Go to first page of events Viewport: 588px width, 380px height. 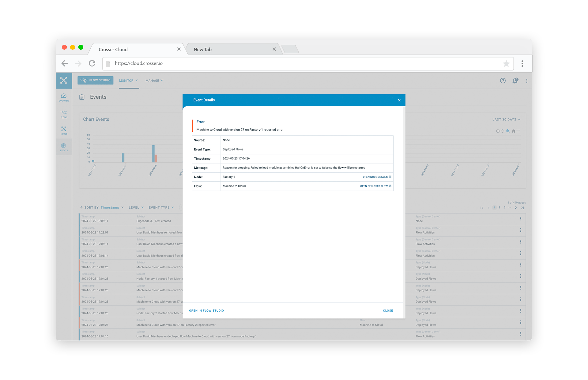[482, 208]
